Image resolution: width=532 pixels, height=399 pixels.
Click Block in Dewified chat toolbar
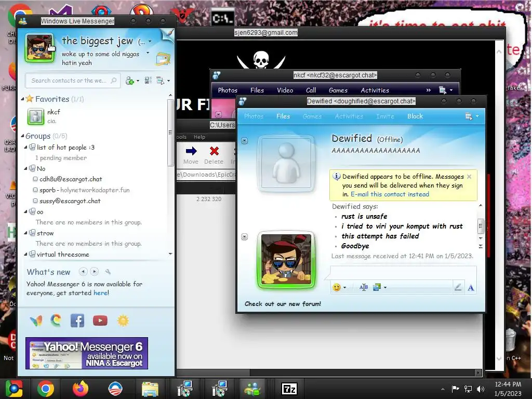coord(415,116)
